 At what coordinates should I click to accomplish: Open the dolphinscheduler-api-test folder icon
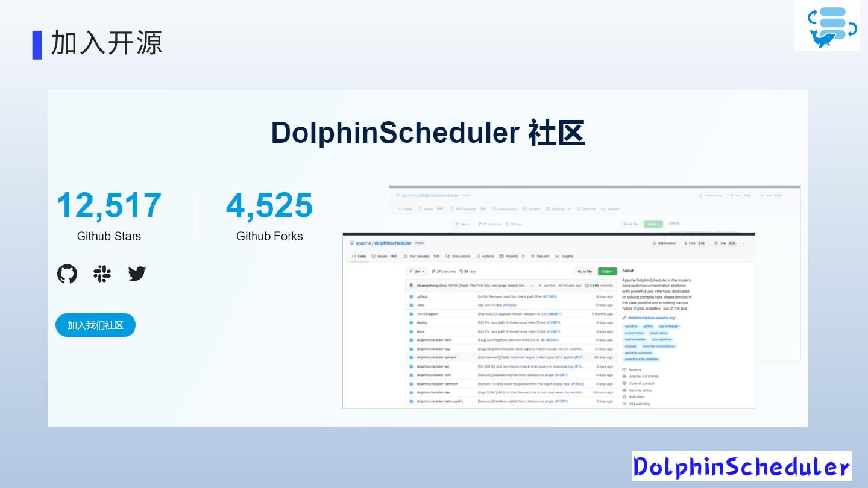click(x=411, y=358)
